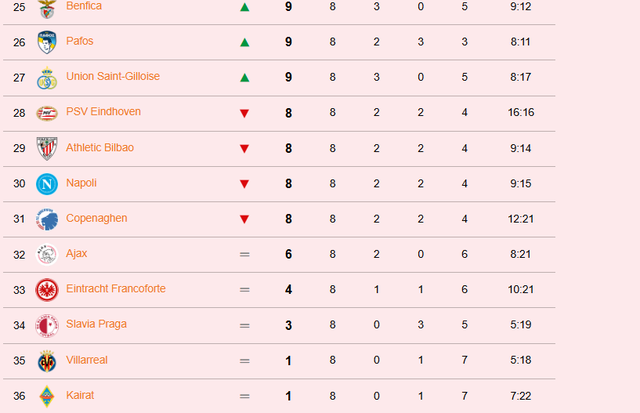
Task: Go to PSV Eindhoven team link
Action: [x=103, y=112]
